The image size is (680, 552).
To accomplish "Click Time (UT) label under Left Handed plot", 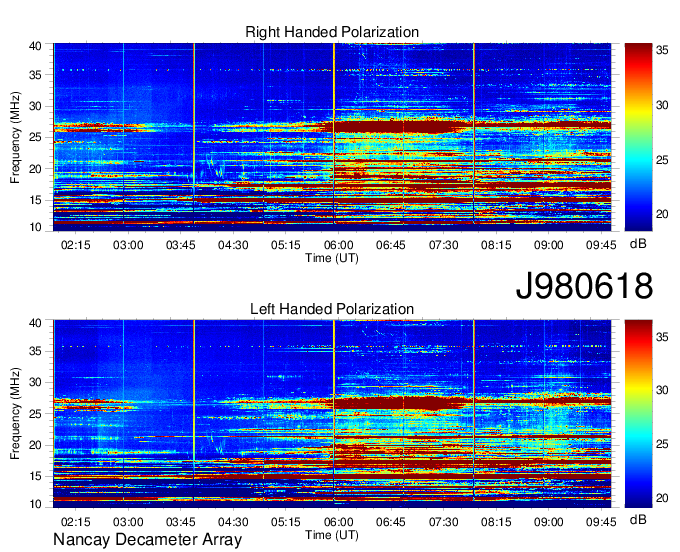I will [x=332, y=535].
